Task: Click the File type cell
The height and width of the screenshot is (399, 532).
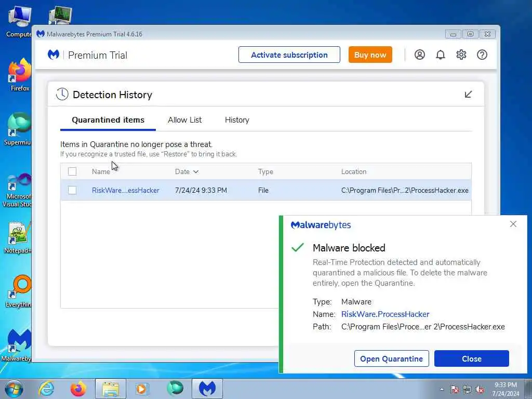Action: pyautogui.click(x=263, y=190)
